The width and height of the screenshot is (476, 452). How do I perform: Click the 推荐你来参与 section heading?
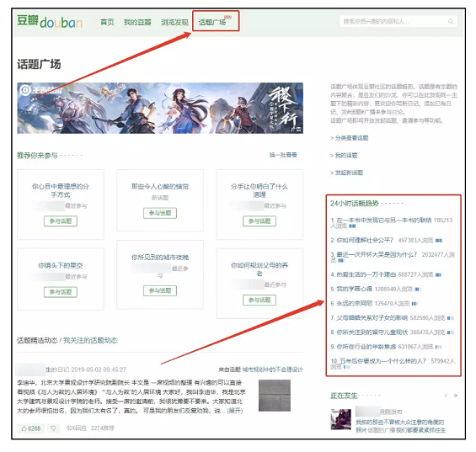37,156
